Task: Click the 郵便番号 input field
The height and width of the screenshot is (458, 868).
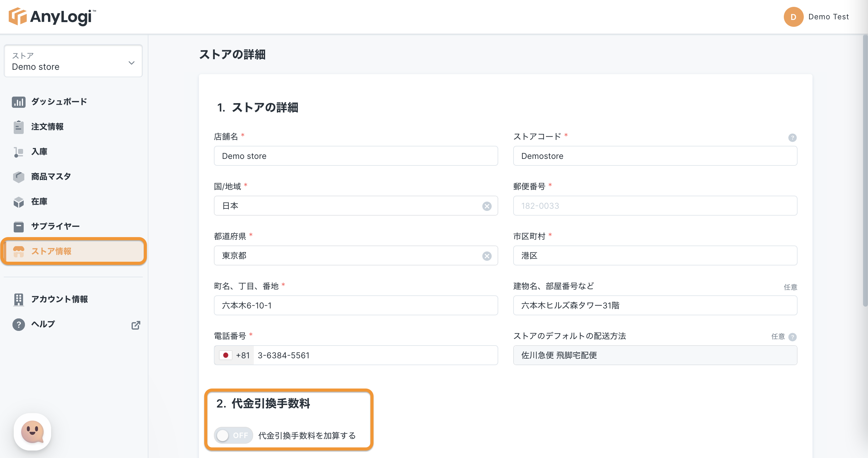Action: pos(655,206)
